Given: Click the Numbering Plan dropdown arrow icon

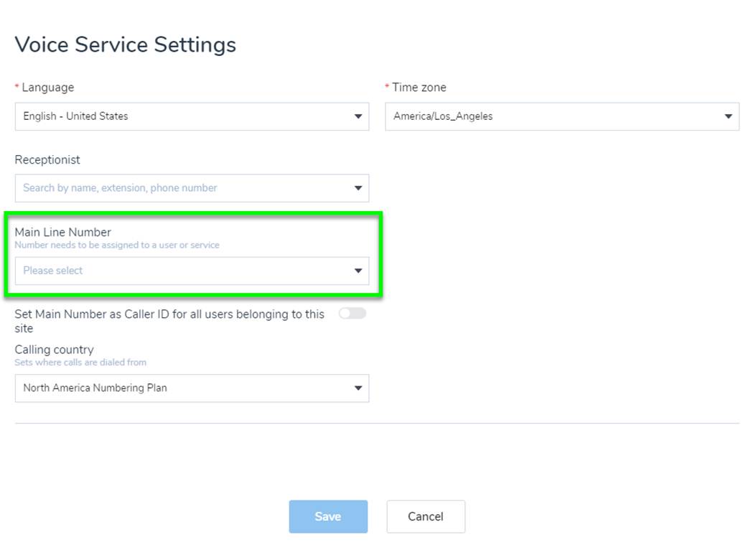Looking at the screenshot, I should click(x=358, y=388).
